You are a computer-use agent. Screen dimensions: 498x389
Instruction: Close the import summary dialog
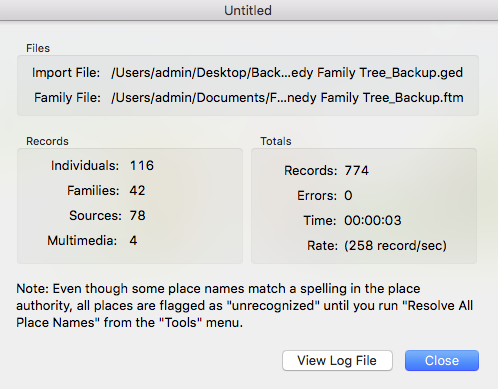tap(442, 360)
